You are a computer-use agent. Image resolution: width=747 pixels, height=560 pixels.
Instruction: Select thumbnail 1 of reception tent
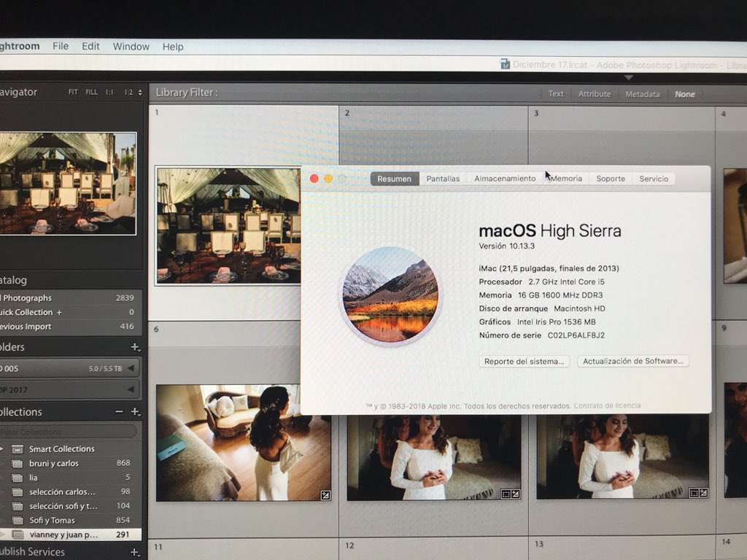228,226
